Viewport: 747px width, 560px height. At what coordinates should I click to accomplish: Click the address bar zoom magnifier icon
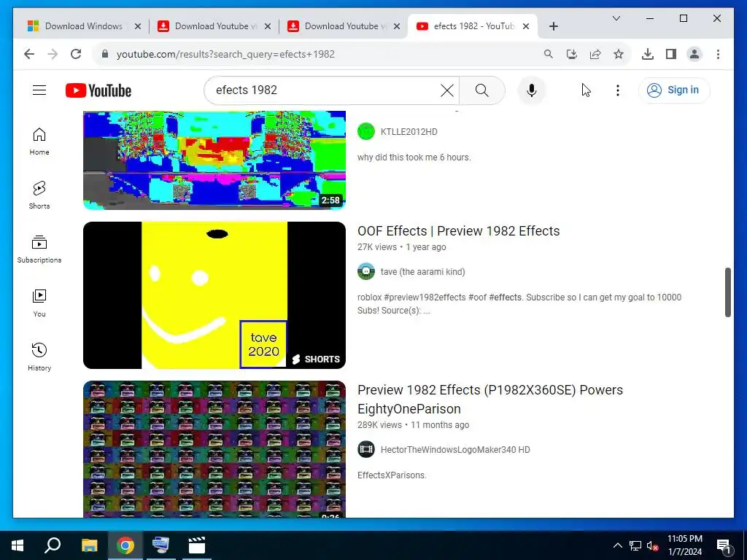[x=549, y=54]
